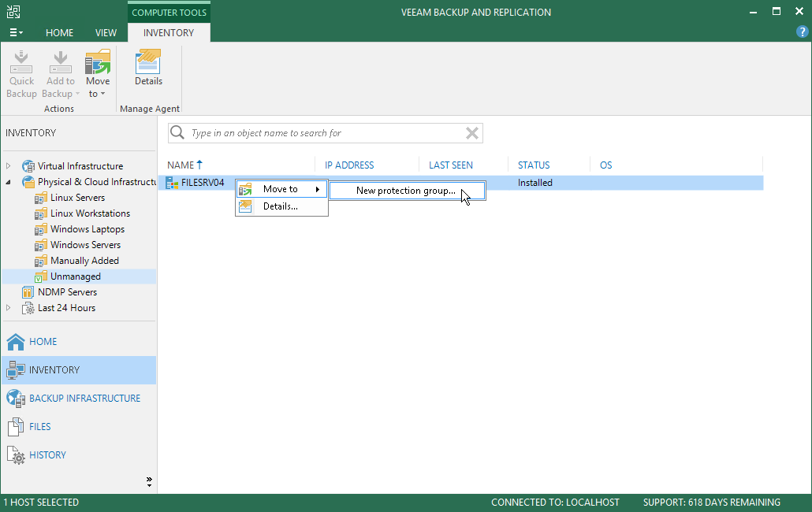
Task: Click the BACKUP INFRASTRUCTURE globe icon
Action: [16, 399]
